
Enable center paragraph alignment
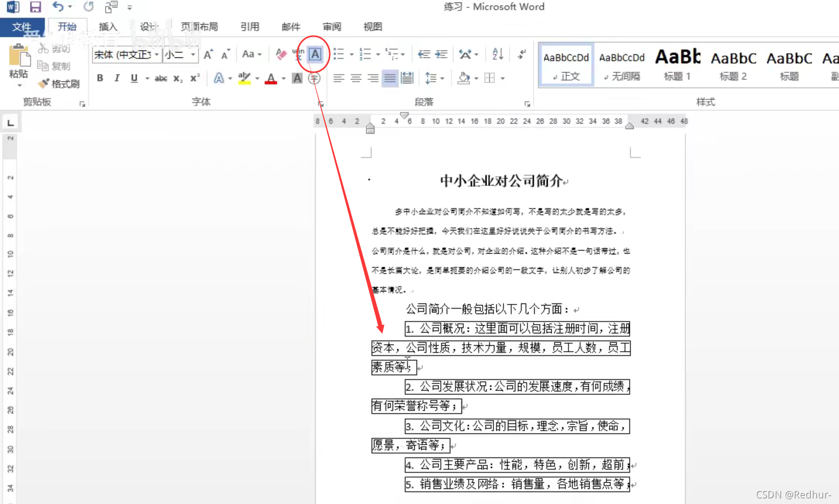pos(356,78)
